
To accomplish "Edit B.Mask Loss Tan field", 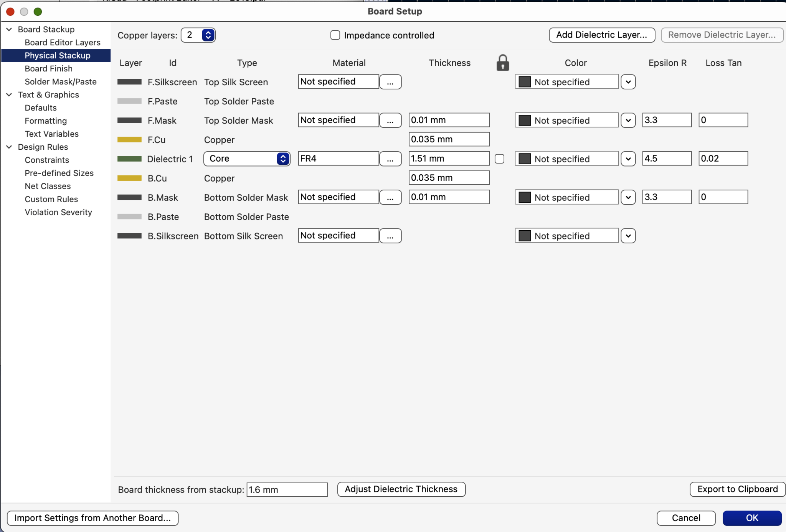I will click(x=723, y=197).
